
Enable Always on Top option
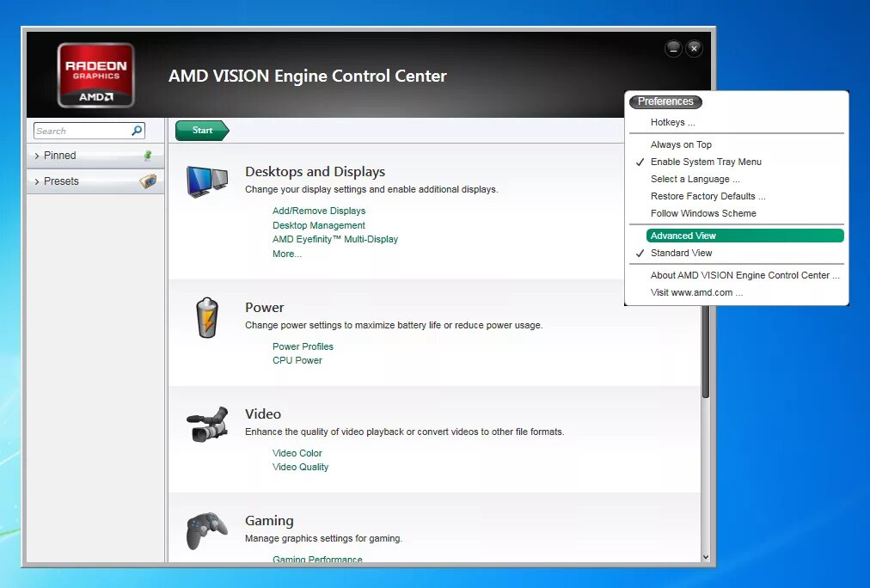(681, 144)
